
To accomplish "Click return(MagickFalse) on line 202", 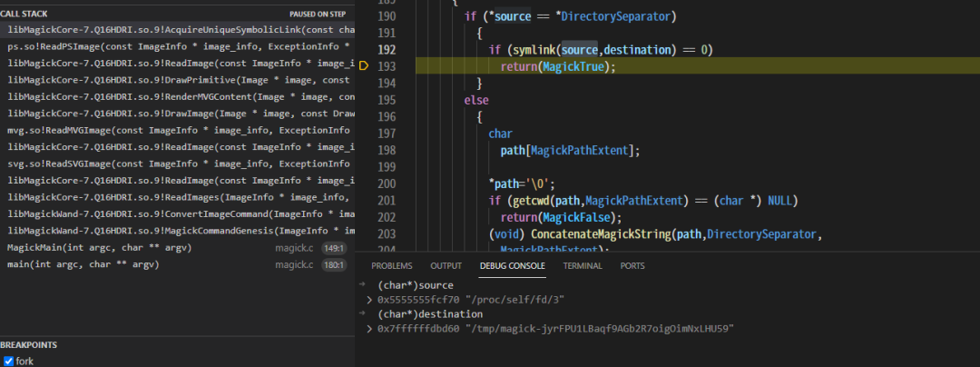I will [561, 218].
